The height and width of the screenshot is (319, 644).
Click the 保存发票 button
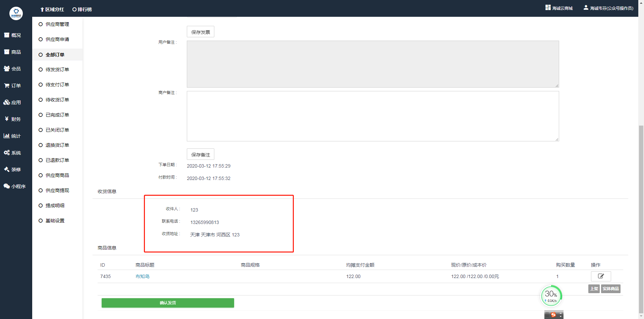point(201,32)
